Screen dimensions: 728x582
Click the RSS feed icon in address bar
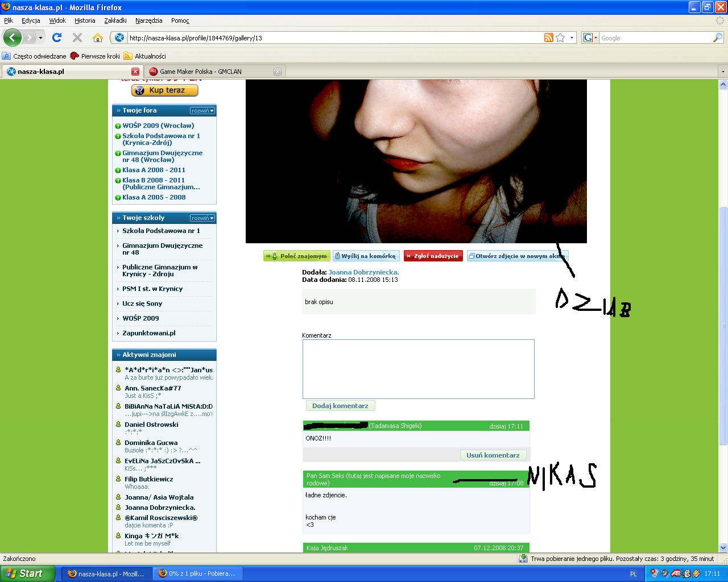549,38
